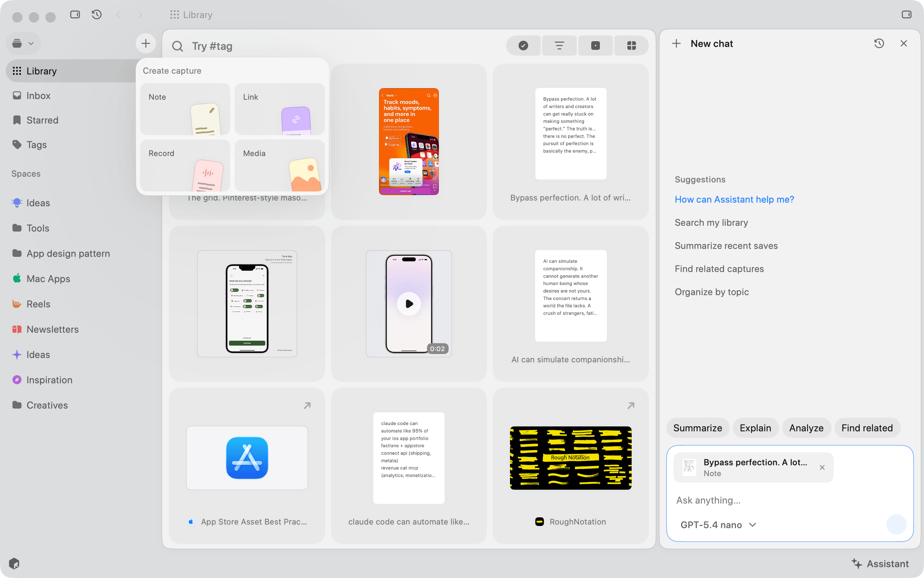
Task: Select Search my library suggestion
Action: 711,223
